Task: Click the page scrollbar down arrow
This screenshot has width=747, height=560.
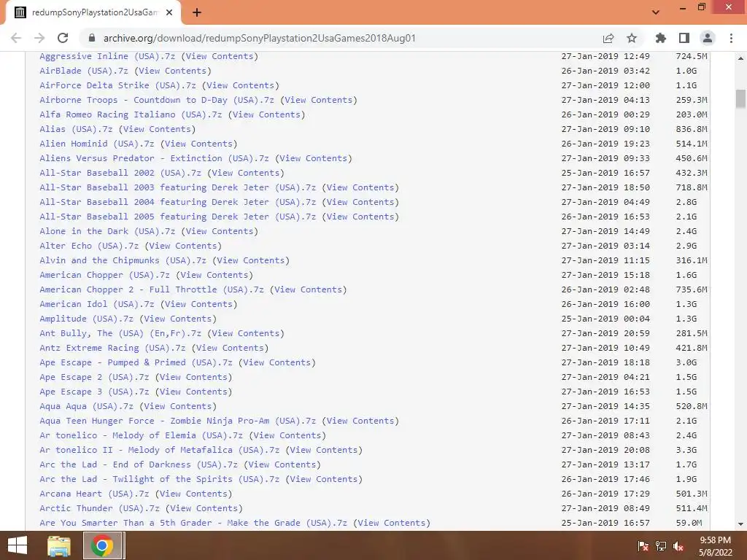Action: coord(740,524)
